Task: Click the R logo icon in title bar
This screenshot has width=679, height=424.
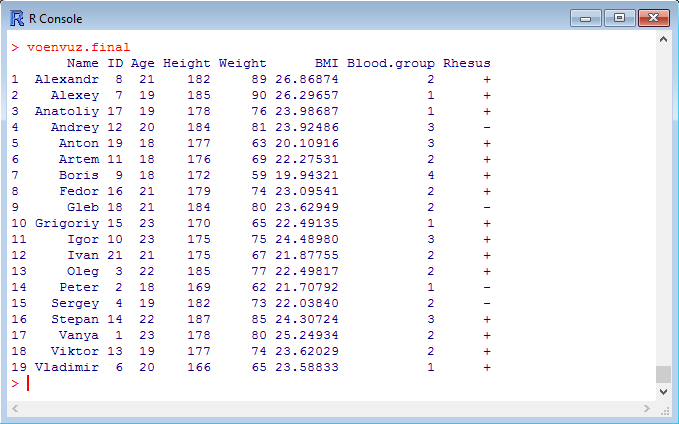Action: pos(17,18)
